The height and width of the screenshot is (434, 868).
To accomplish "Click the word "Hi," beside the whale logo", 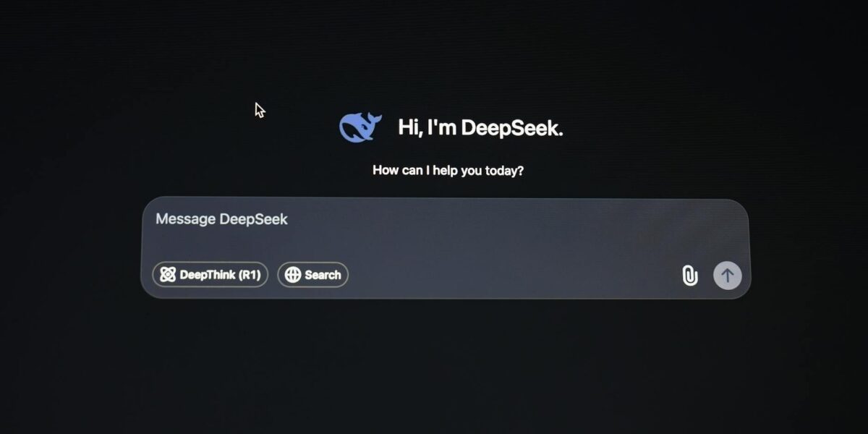I will (x=410, y=128).
